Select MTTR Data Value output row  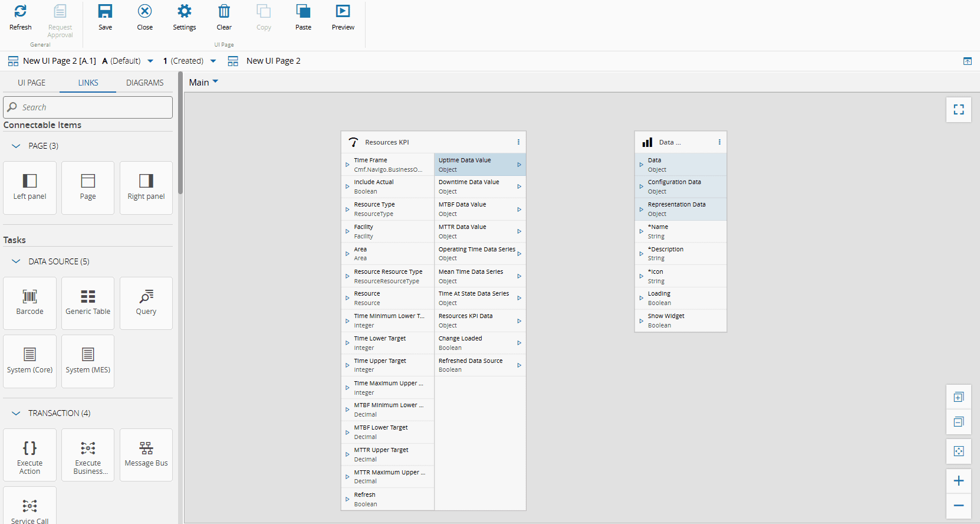480,231
